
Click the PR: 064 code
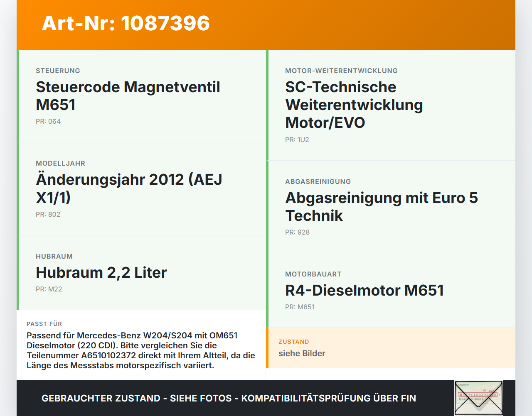coord(48,122)
